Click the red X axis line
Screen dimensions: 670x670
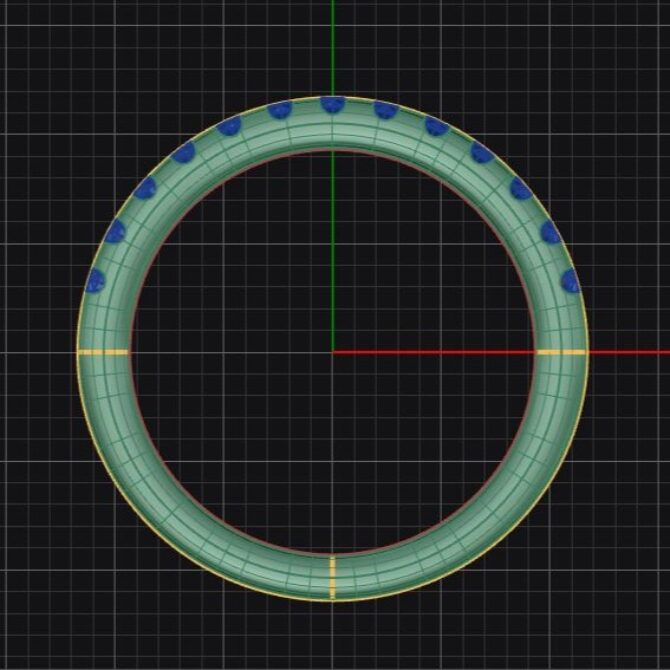click(501, 353)
